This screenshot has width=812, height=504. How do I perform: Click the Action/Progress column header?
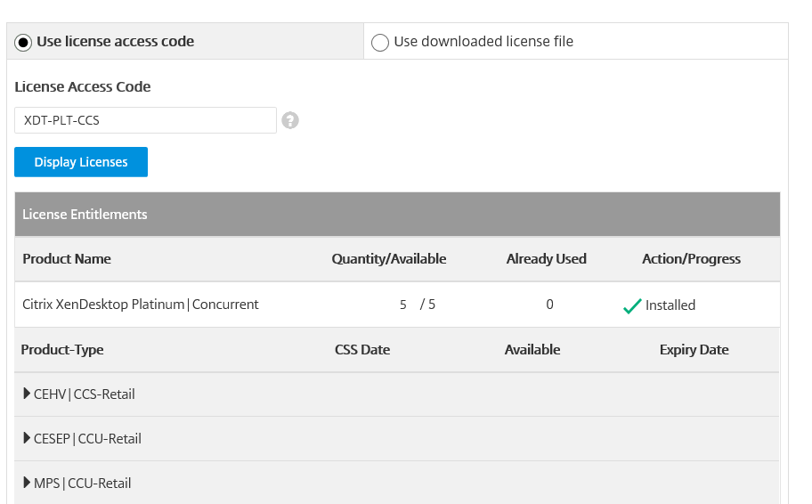click(x=691, y=259)
